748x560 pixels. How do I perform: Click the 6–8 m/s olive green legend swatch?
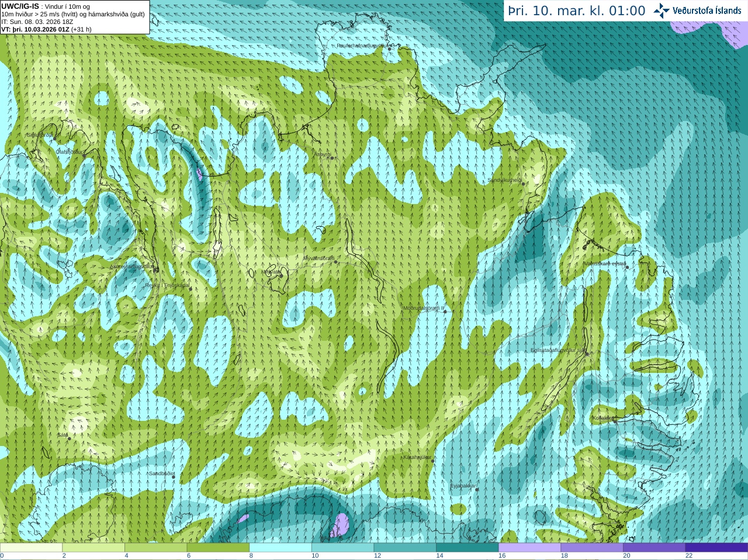coord(218,548)
